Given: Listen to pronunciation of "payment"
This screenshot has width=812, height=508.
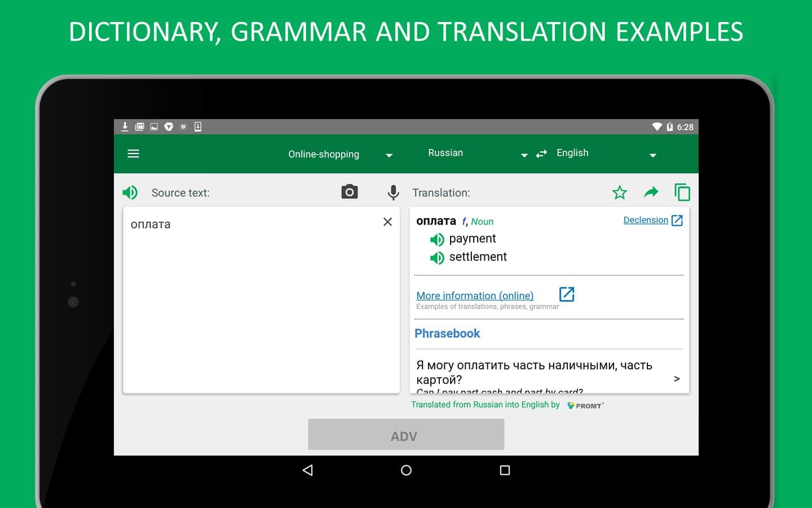Looking at the screenshot, I should (x=436, y=239).
